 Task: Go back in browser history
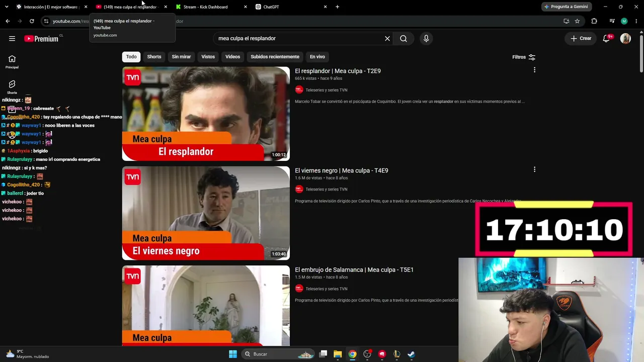8,21
